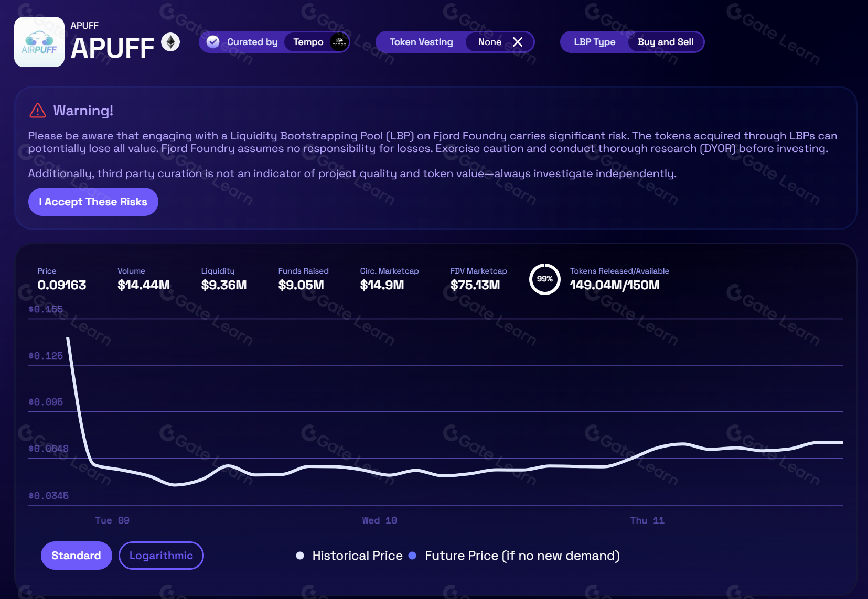Click the red warning triangle icon

click(38, 111)
